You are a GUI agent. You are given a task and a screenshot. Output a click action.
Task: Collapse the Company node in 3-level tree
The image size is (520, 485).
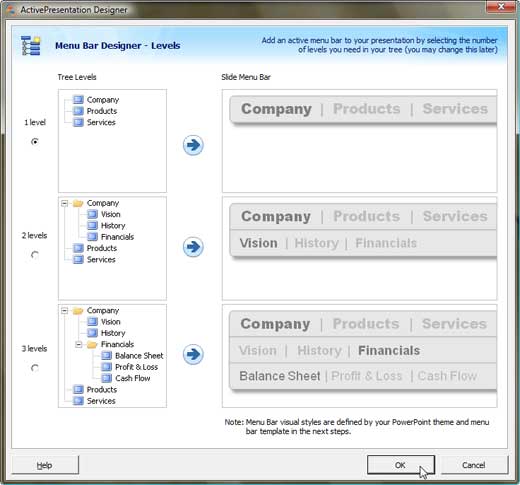pyautogui.click(x=64, y=311)
